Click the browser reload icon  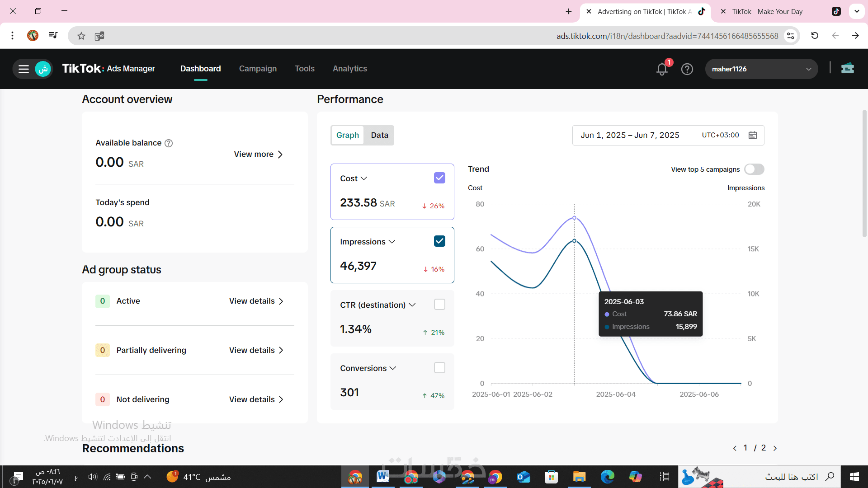click(815, 36)
